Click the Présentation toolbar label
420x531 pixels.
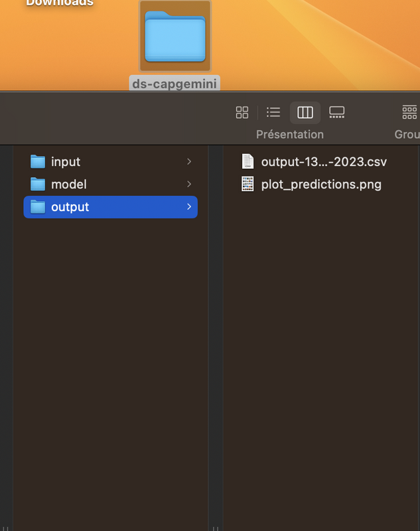[290, 134]
